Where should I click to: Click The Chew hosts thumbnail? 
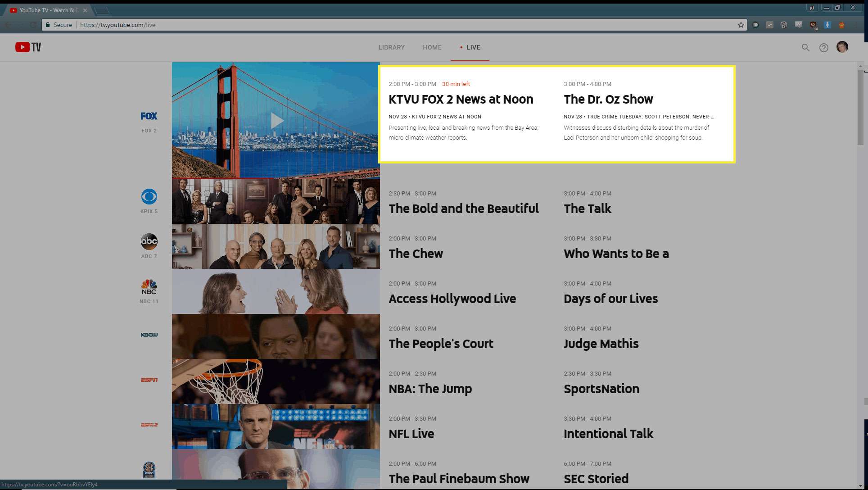pyautogui.click(x=276, y=246)
